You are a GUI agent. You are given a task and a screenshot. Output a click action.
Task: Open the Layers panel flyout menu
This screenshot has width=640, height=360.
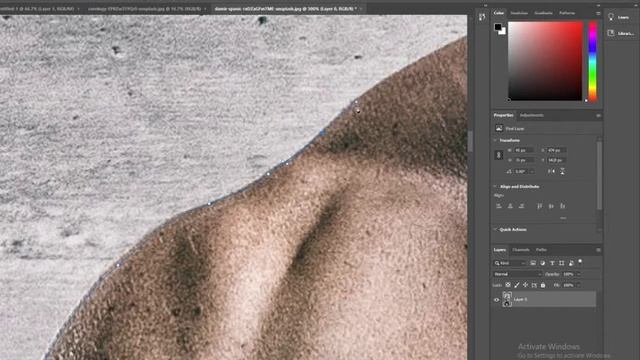tap(598, 250)
